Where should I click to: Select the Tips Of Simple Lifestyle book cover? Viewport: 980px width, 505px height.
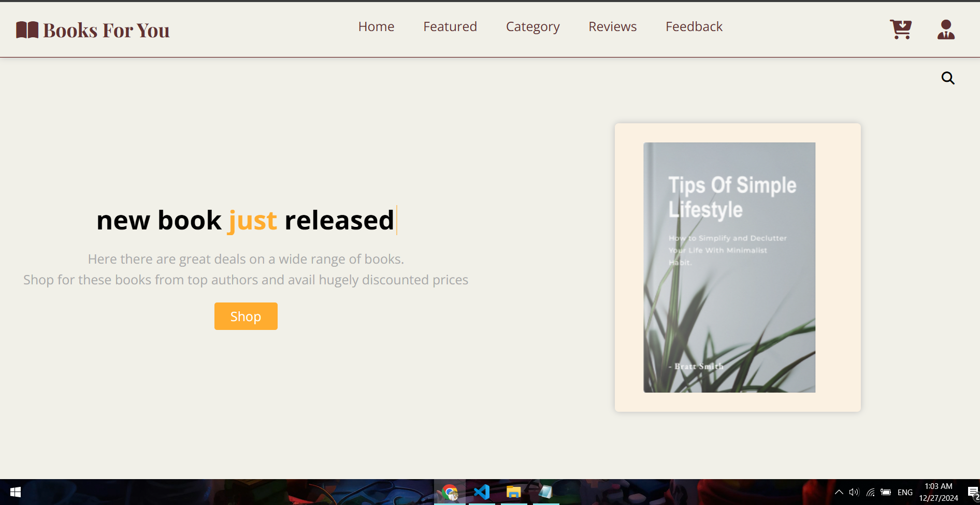(x=729, y=267)
